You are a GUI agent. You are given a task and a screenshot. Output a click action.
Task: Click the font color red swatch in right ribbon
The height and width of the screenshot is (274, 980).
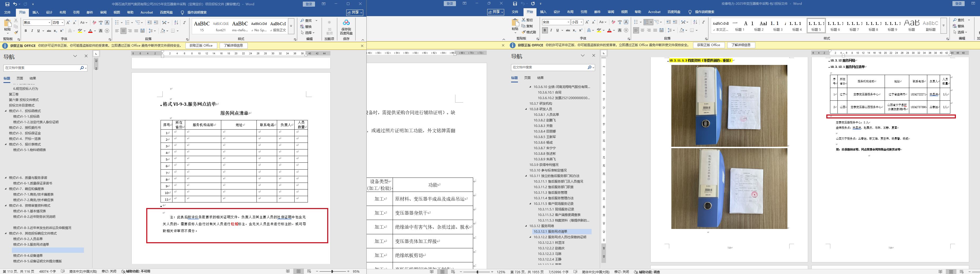click(x=609, y=30)
